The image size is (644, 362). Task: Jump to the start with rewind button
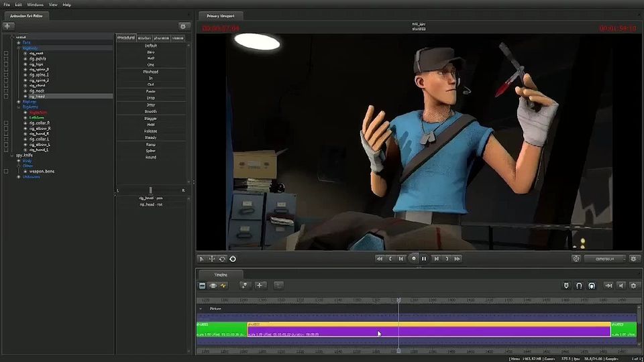[x=380, y=259]
